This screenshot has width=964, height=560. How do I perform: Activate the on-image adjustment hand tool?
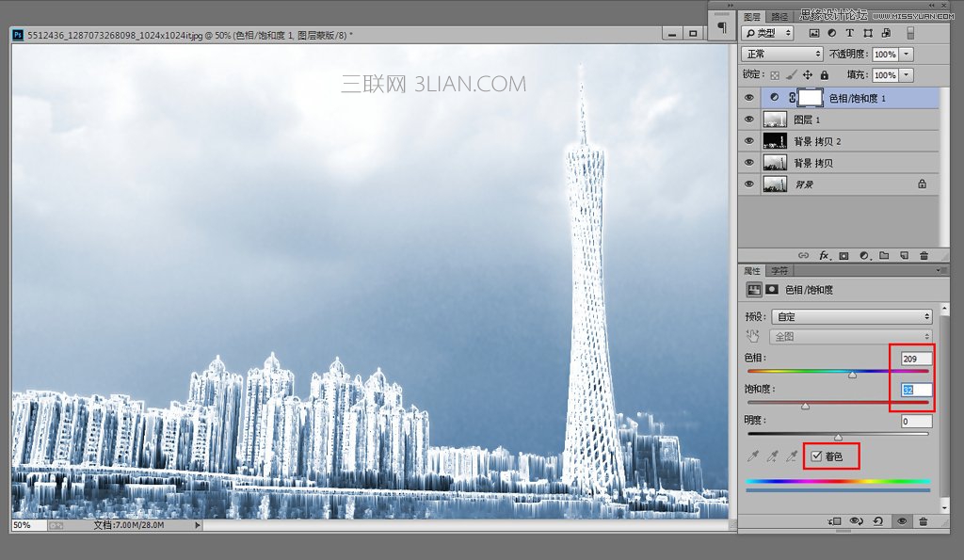point(753,336)
